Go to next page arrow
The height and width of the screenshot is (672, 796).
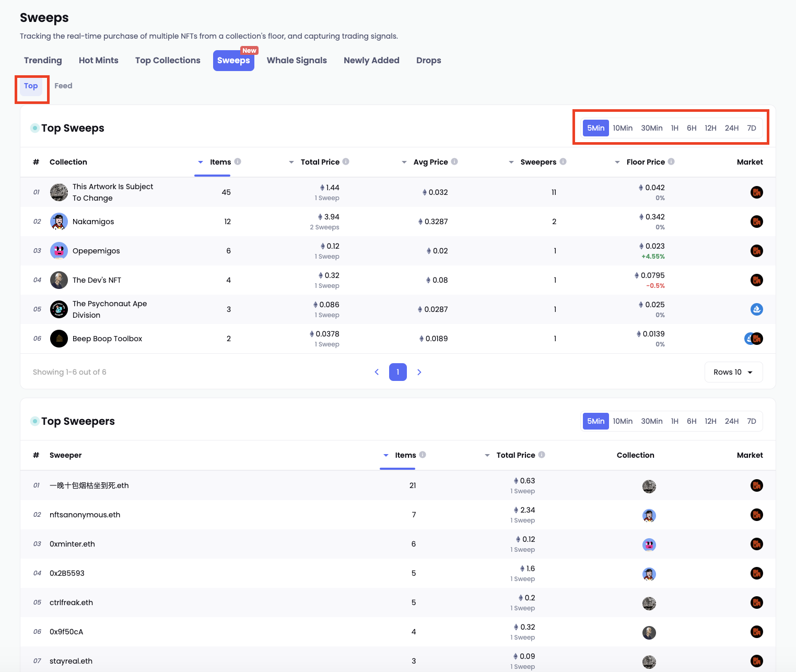coord(419,372)
